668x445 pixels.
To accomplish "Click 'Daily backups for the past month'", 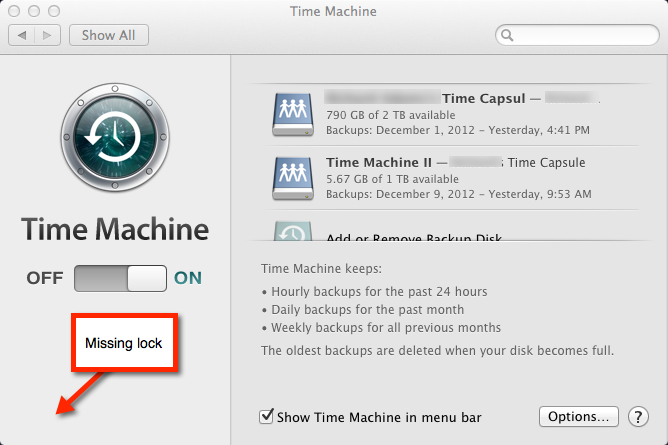I will [x=368, y=310].
